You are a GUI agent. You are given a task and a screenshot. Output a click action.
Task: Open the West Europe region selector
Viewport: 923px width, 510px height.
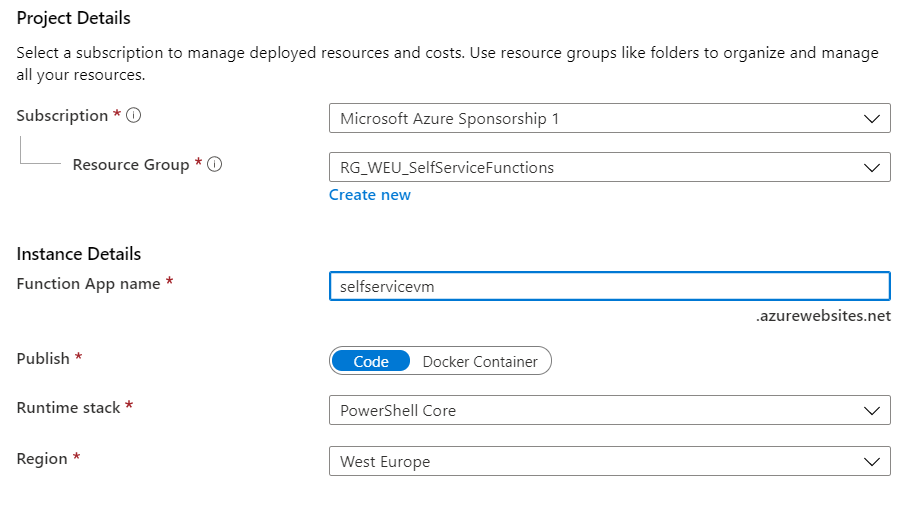pyautogui.click(x=609, y=462)
